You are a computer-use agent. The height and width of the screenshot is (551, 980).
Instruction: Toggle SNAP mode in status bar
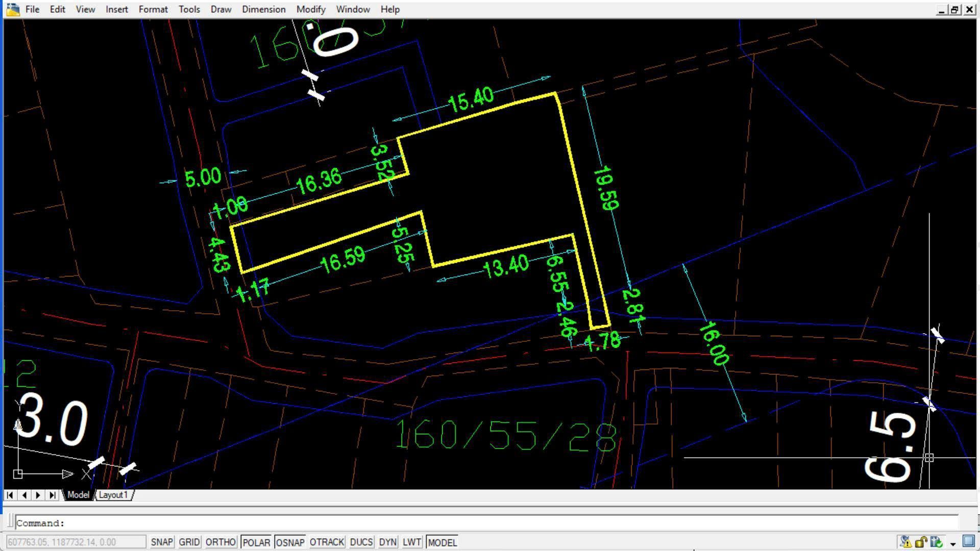[162, 542]
